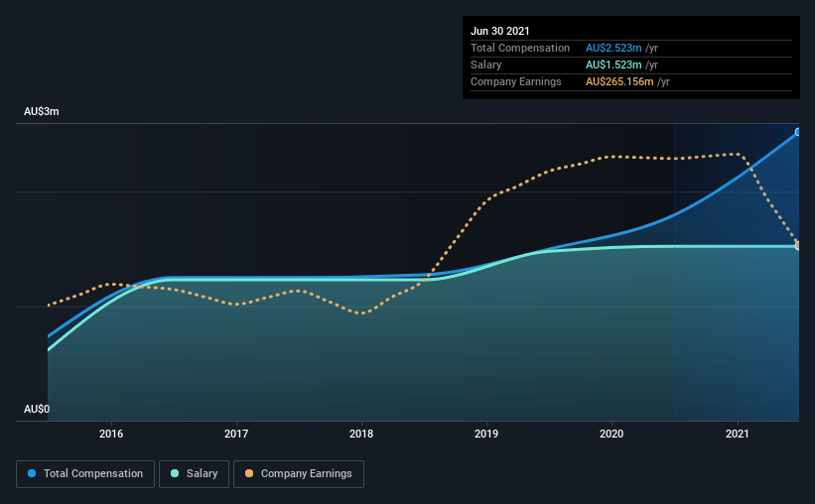Select the 2016 x-axis label
The width and height of the screenshot is (815, 504).
pyautogui.click(x=111, y=434)
